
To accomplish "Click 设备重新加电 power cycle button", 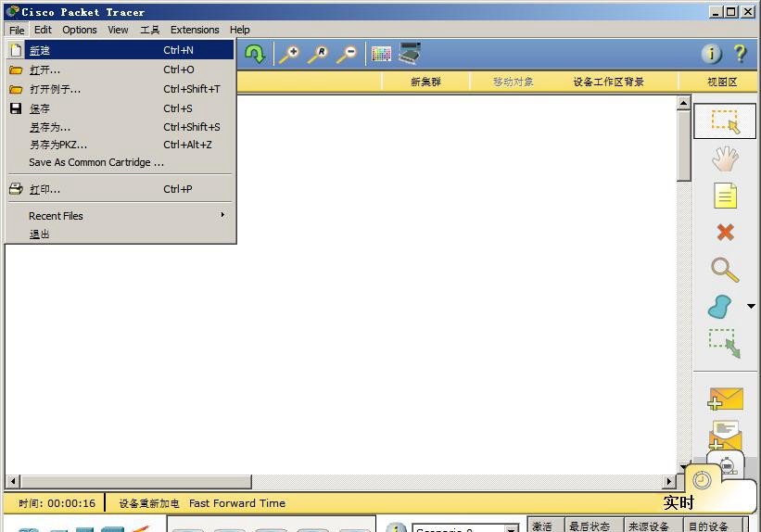I will pyautogui.click(x=149, y=503).
